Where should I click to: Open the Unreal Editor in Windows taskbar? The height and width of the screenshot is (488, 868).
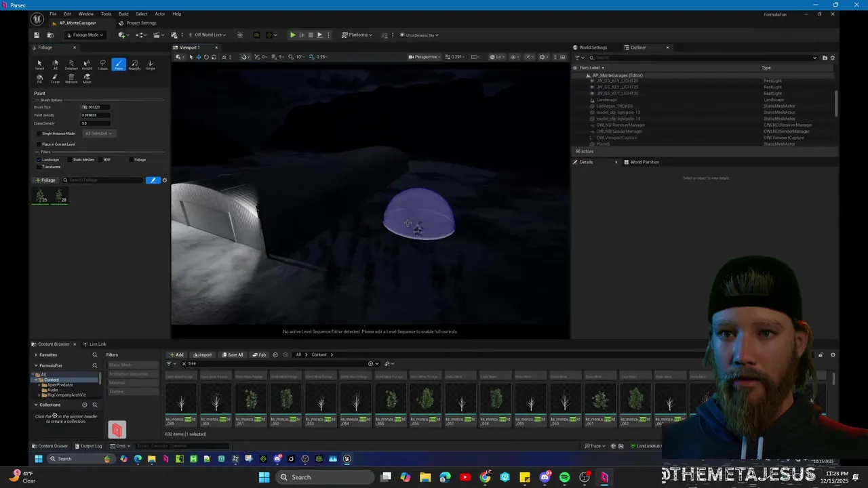click(347, 459)
